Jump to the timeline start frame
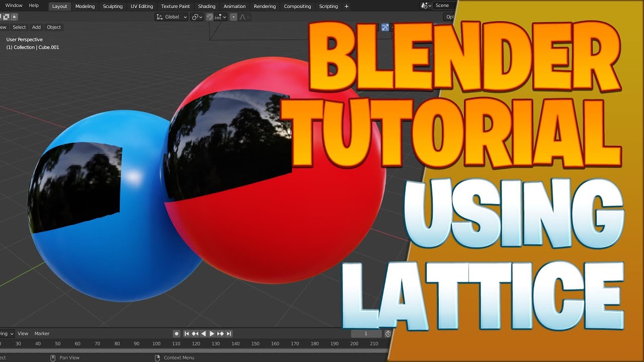Viewport: 644px width, 362px height. pos(187,333)
